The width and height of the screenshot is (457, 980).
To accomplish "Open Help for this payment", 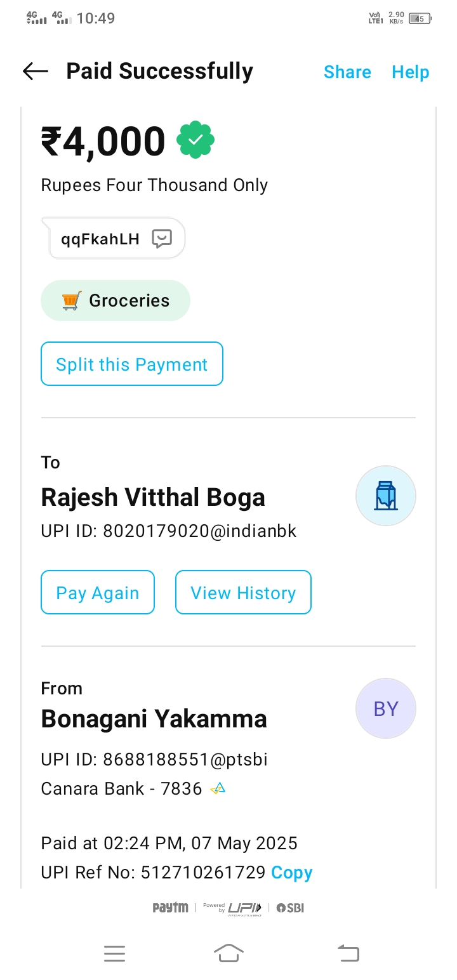I will tap(410, 72).
